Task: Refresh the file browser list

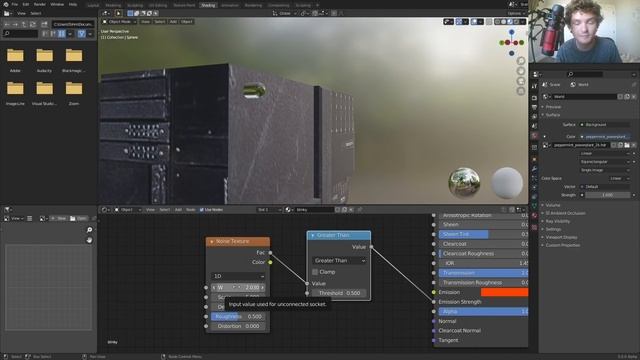Action: [x=33, y=24]
